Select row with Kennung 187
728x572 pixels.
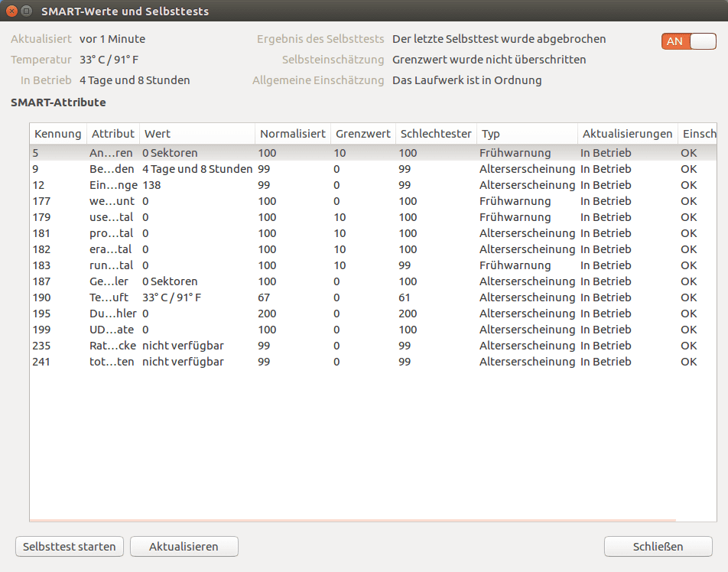[373, 281]
